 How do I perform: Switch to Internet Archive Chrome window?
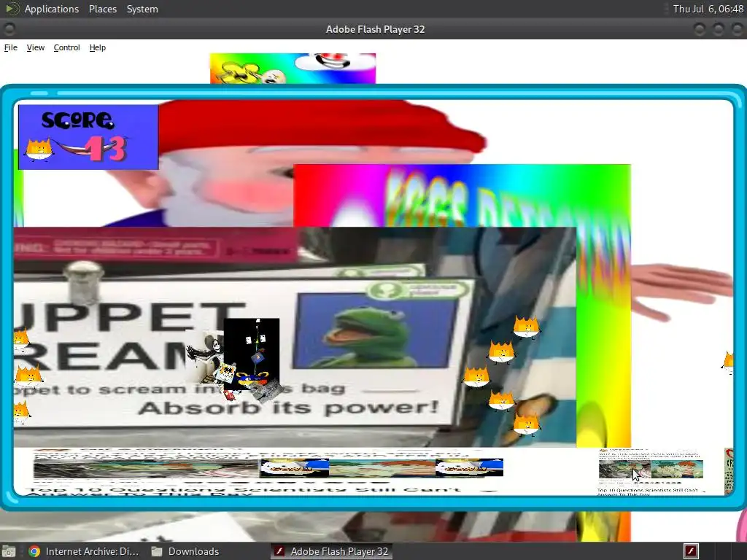tap(83, 551)
